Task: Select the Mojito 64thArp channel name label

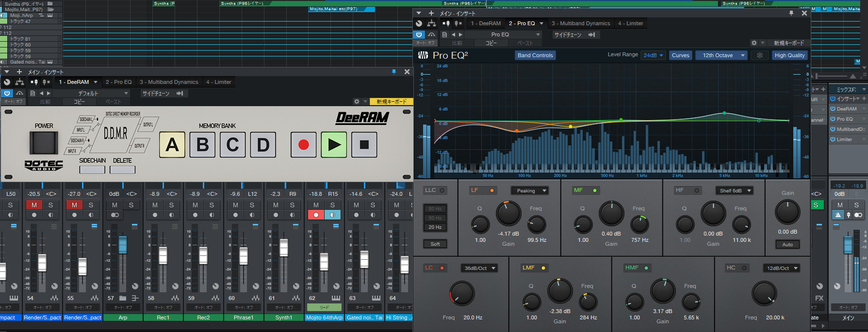Action: pyautogui.click(x=324, y=317)
